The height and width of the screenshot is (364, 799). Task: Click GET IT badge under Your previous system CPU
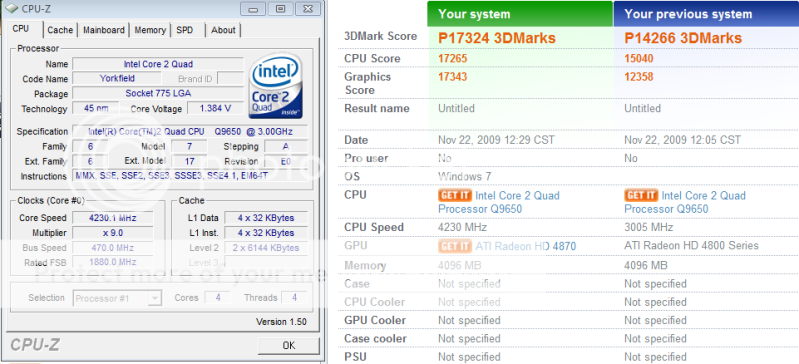641,195
